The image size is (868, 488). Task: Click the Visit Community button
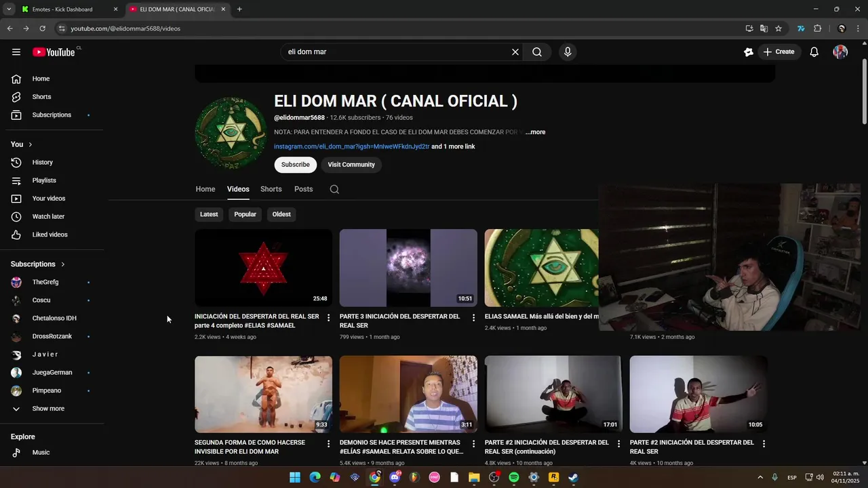[x=351, y=165]
